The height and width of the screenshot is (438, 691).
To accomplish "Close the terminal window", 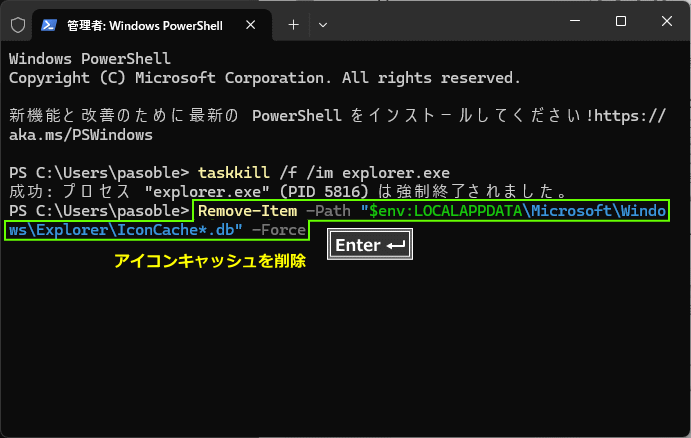I will (667, 21).
